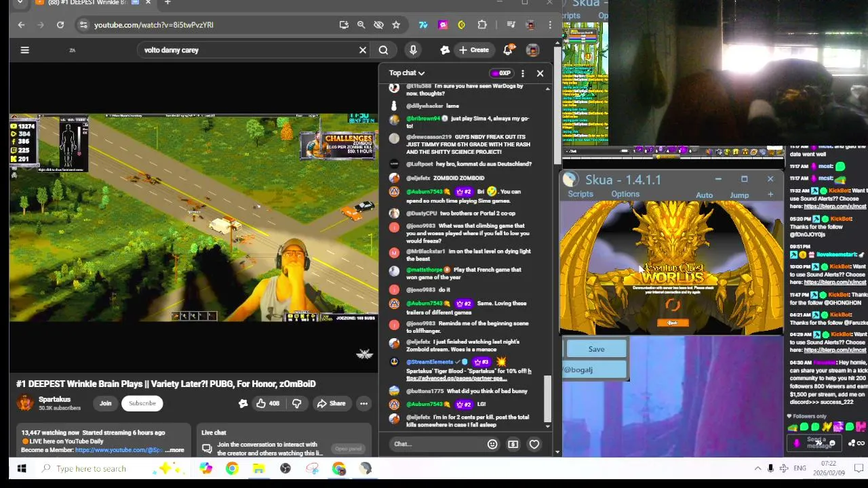Open the Auto menu in Skua
Screen dimensions: 868x488
click(704, 195)
